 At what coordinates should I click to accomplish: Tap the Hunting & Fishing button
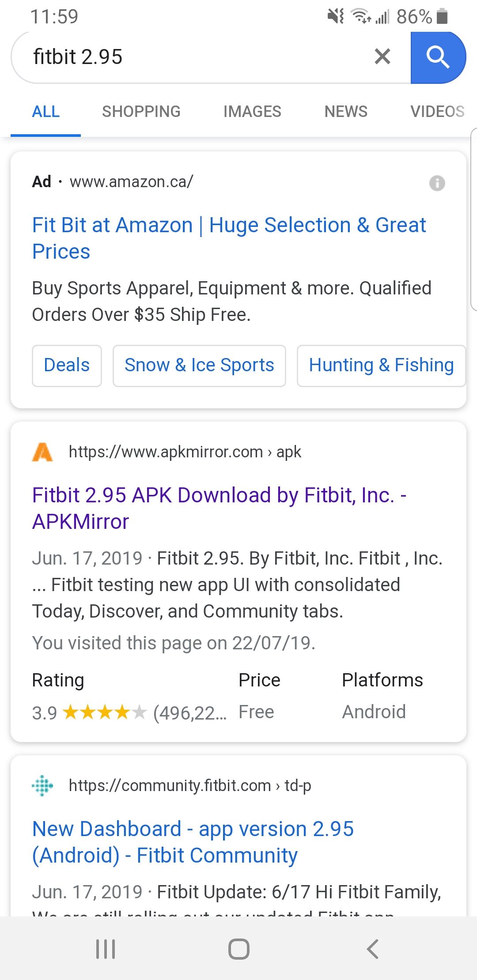point(381,366)
